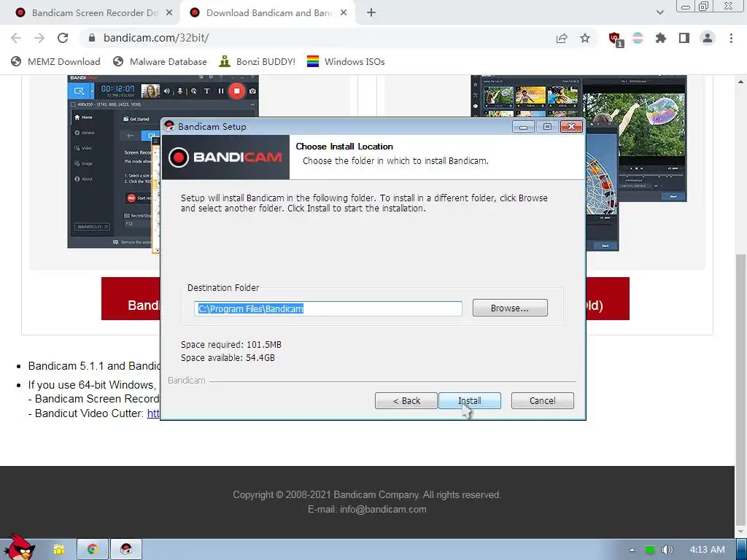This screenshot has width=747, height=560.
Task: Click the Show Desktop strip on the taskbar
Action: 741,550
